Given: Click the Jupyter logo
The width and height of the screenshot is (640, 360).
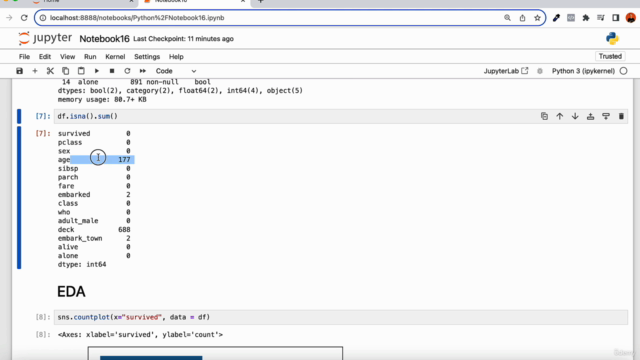Looking at the screenshot, I should [x=45, y=38].
